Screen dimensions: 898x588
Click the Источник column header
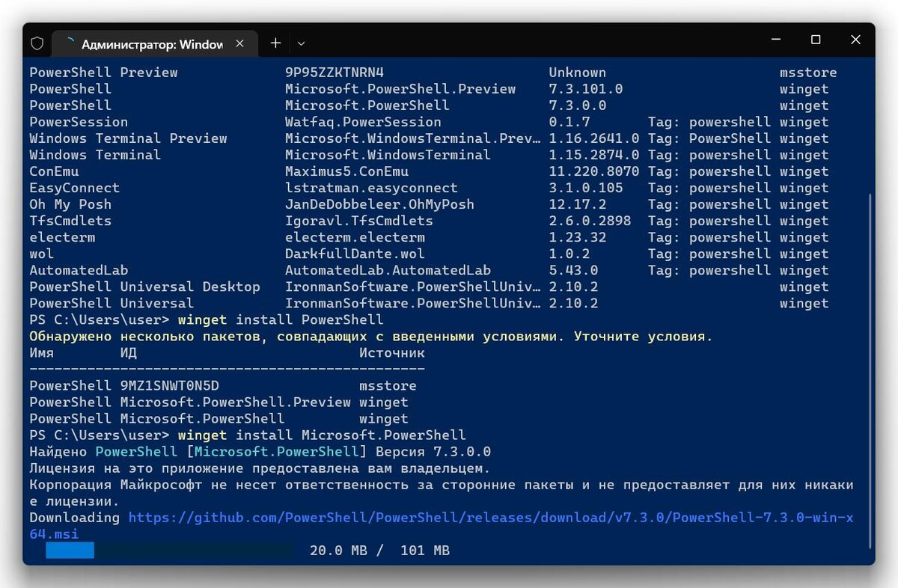(x=392, y=352)
